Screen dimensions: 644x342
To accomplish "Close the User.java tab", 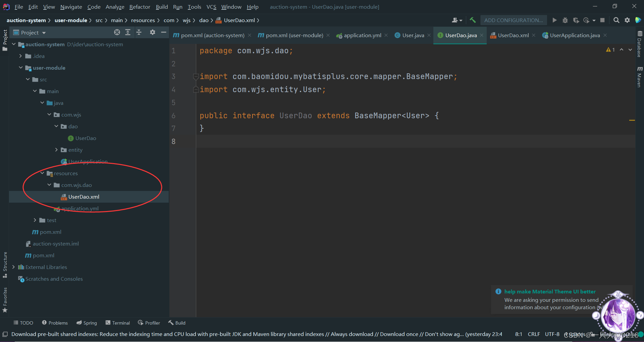I will 429,35.
